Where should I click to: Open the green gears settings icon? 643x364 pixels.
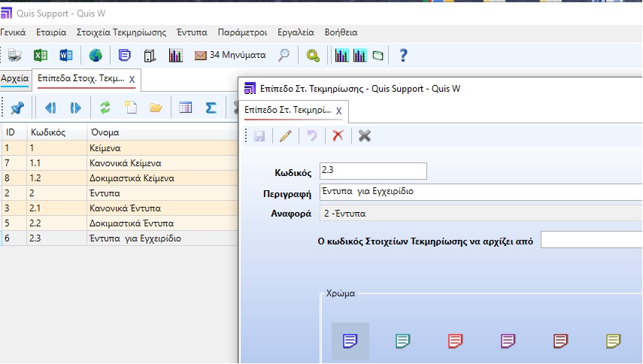(313, 56)
